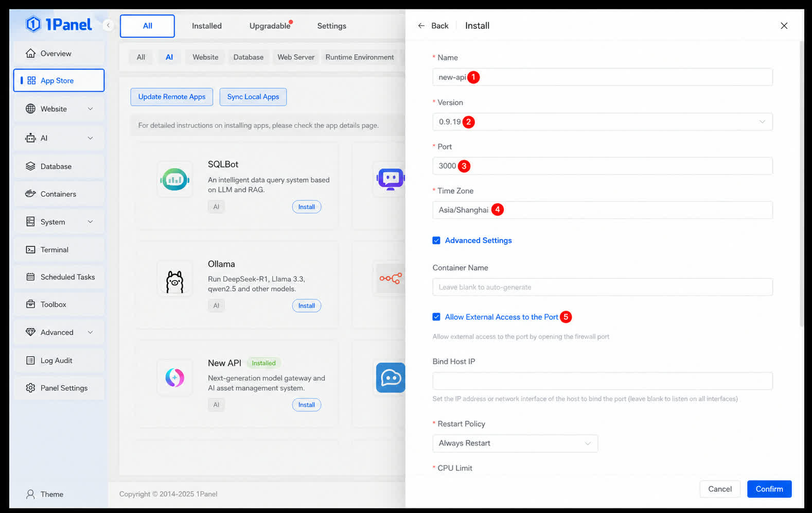Open the Version dropdown
Viewport: 812px width, 513px height.
coord(603,122)
